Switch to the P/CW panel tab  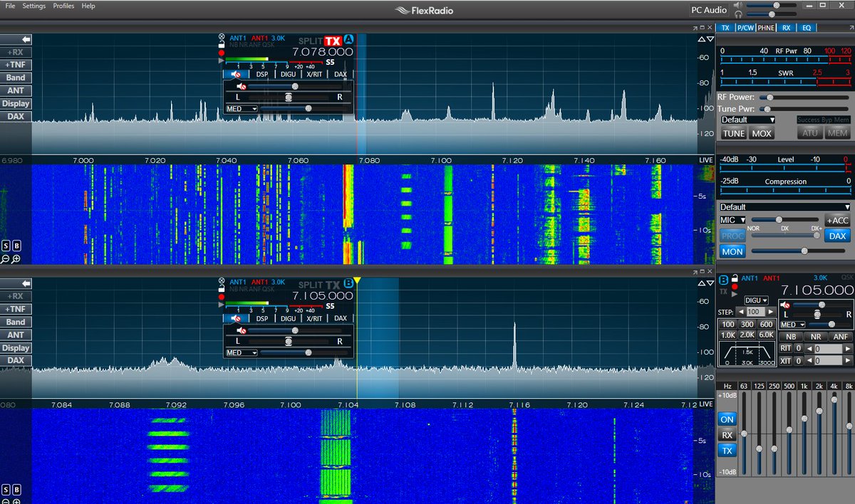pos(745,28)
